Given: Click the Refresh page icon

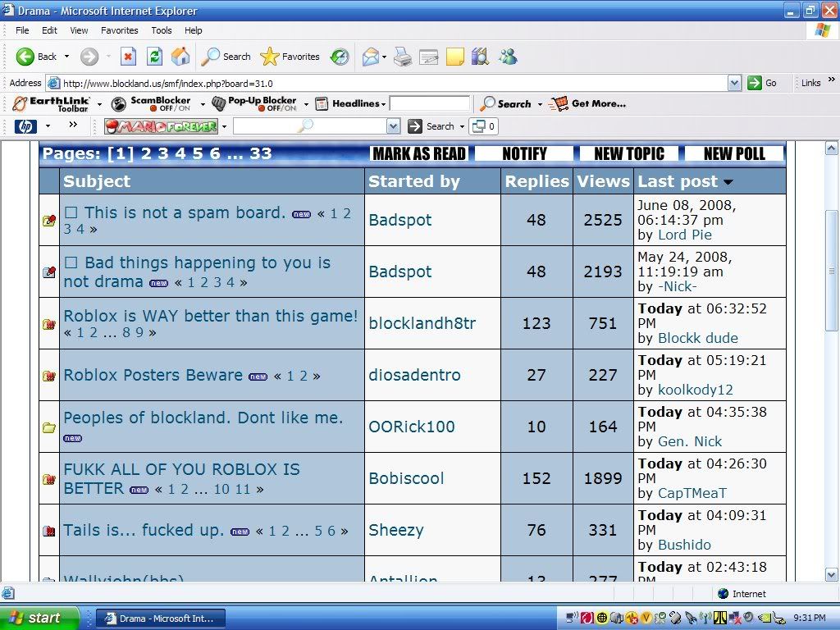Looking at the screenshot, I should [x=154, y=57].
